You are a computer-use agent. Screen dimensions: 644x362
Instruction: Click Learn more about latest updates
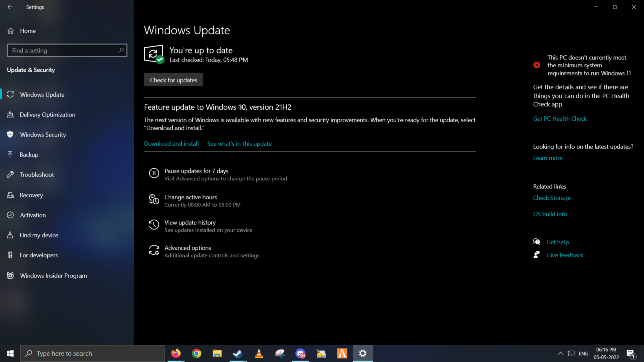(x=548, y=158)
